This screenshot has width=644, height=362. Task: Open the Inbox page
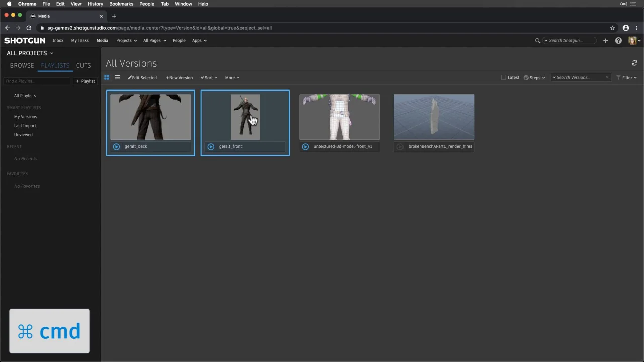[58, 41]
